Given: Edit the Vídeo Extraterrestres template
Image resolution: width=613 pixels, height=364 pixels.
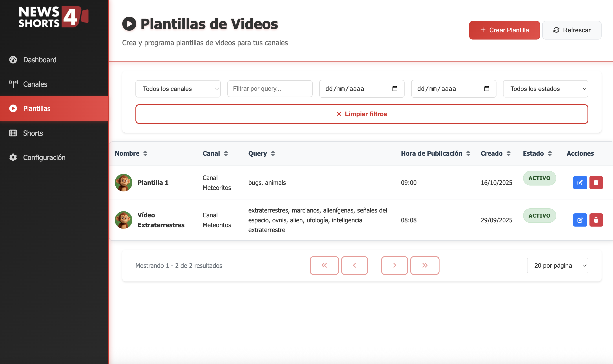Looking at the screenshot, I should (580, 220).
